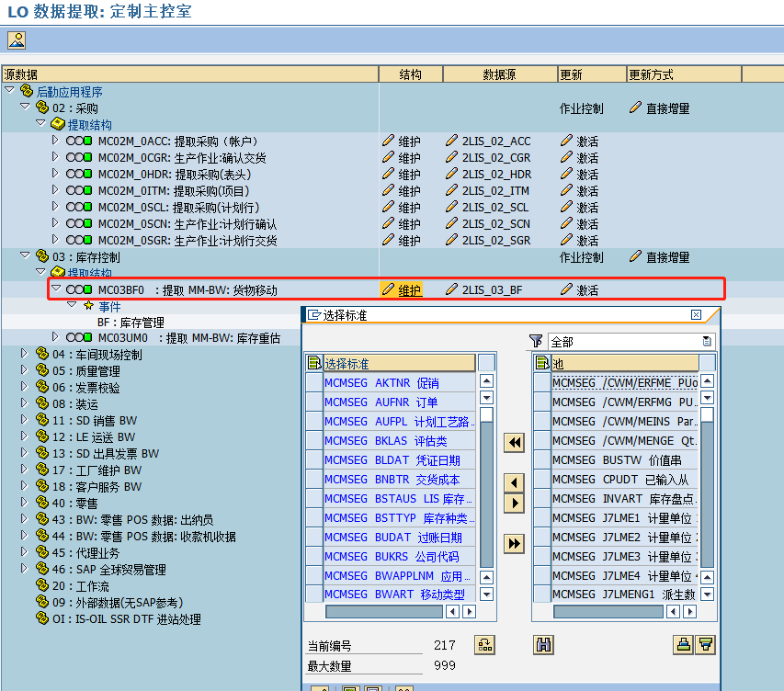Click 激活 pencil icon in MC02M_0SGR row
The image size is (784, 691).
566,240
